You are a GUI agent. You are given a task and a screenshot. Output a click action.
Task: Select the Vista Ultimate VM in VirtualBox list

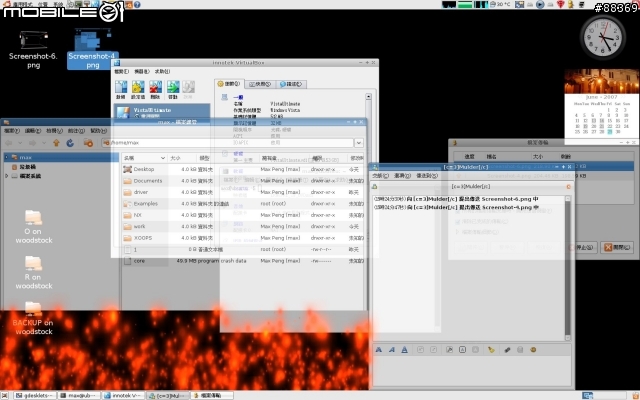pyautogui.click(x=162, y=112)
